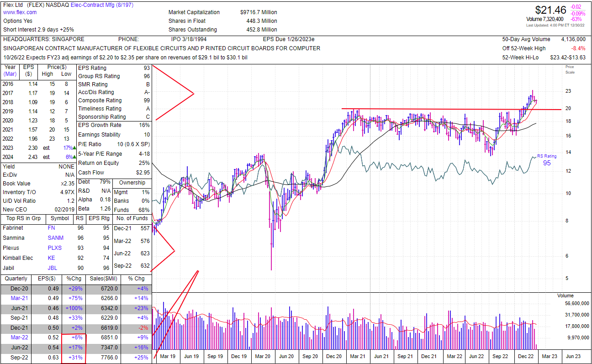The width and height of the screenshot is (592, 364).
Task: Click the $21.46 current price
Action: pos(551,10)
